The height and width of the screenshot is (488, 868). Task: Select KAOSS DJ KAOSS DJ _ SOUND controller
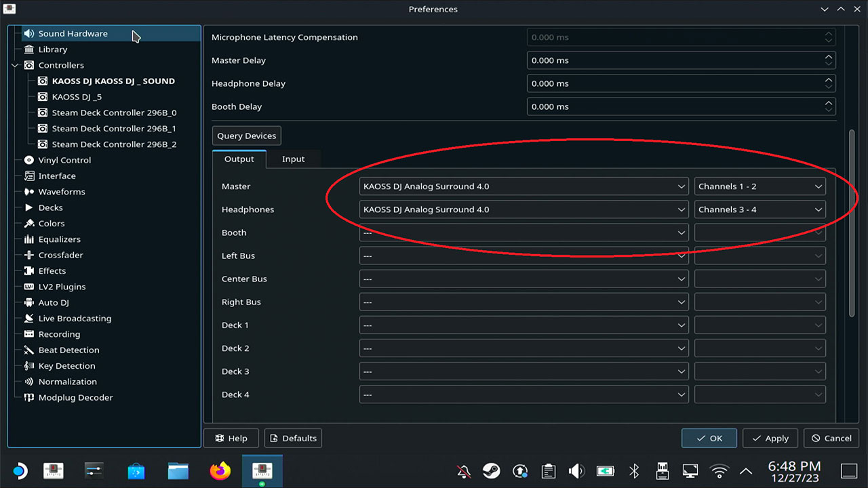coord(113,81)
